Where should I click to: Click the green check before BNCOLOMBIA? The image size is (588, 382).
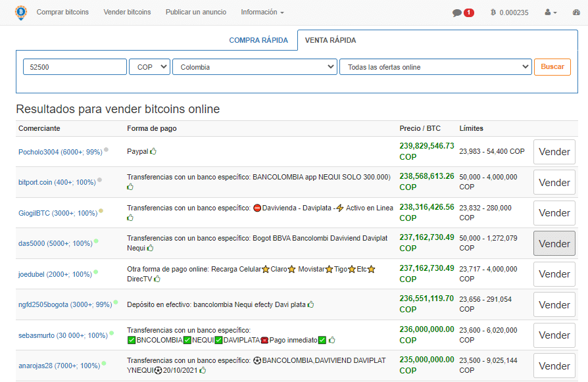coord(132,340)
